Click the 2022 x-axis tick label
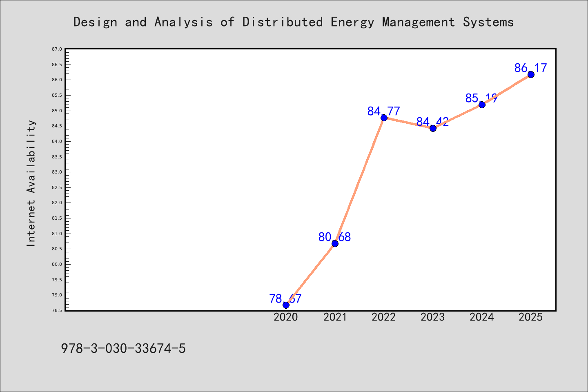588x392 pixels. point(384,317)
